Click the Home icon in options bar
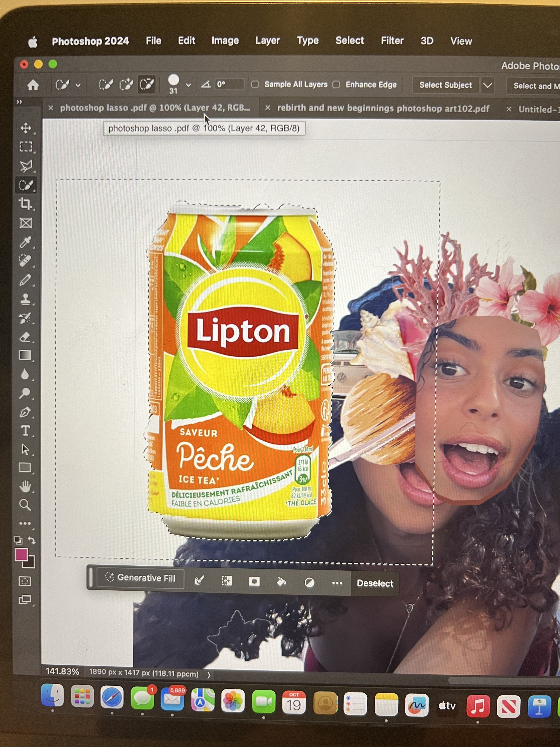The image size is (560, 747). [33, 85]
